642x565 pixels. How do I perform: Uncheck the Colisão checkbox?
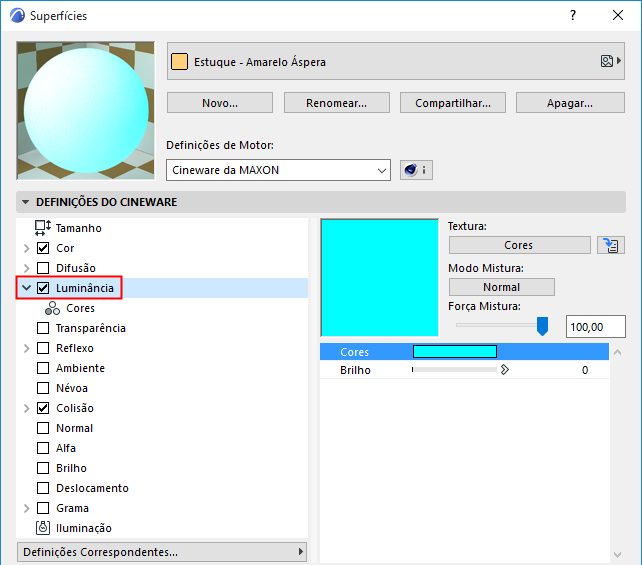43,408
